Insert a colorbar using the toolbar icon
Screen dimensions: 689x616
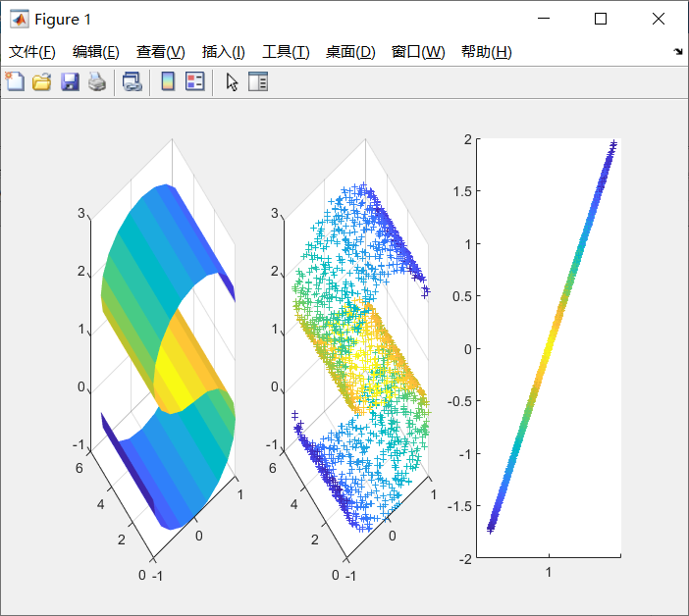point(168,81)
